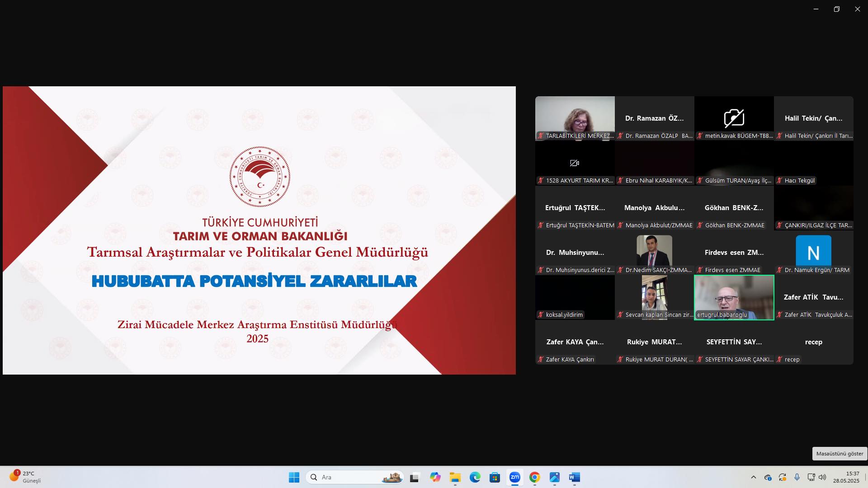Open Copilot icon in taskbar
Screen dimensions: 868x488
(x=435, y=477)
